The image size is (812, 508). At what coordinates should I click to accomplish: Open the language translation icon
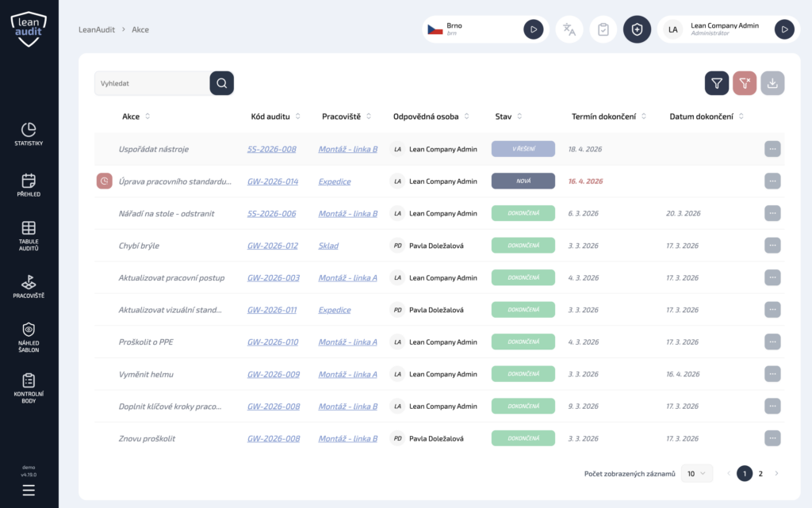tap(569, 29)
